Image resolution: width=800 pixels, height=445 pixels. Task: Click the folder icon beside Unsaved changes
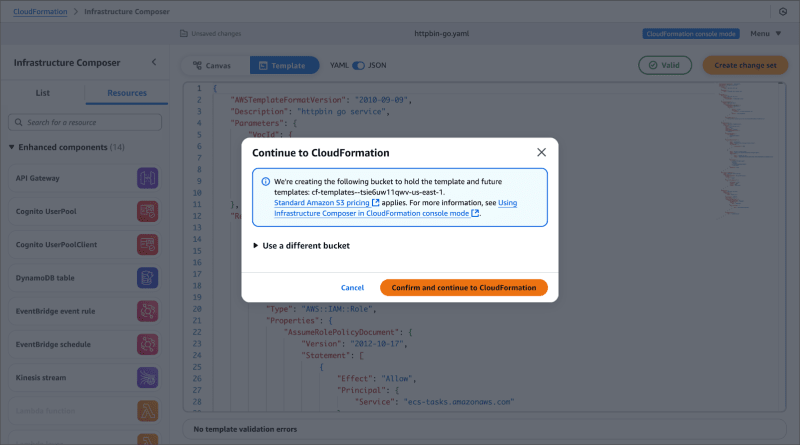tap(184, 34)
